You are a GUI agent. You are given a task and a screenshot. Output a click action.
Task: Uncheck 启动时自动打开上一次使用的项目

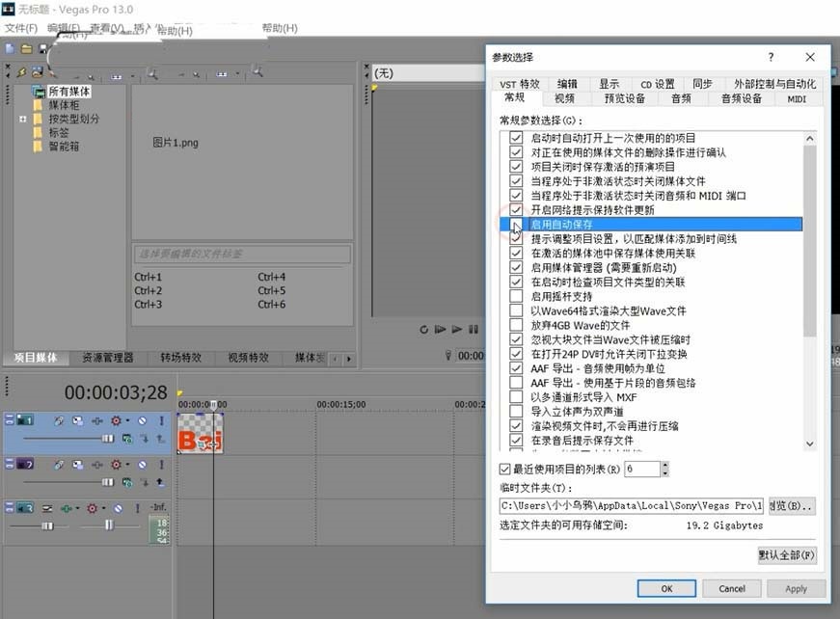(518, 138)
